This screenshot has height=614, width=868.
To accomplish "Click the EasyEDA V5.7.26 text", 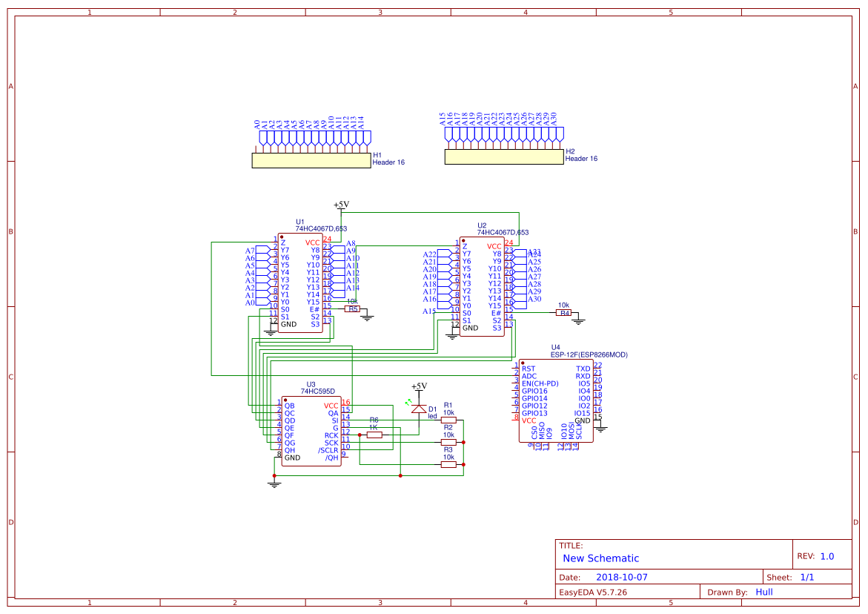I will (593, 592).
